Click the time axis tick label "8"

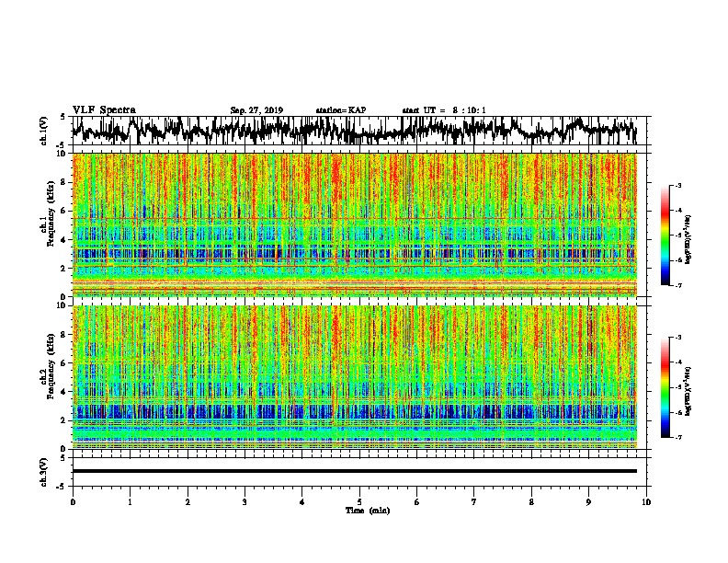531,502
